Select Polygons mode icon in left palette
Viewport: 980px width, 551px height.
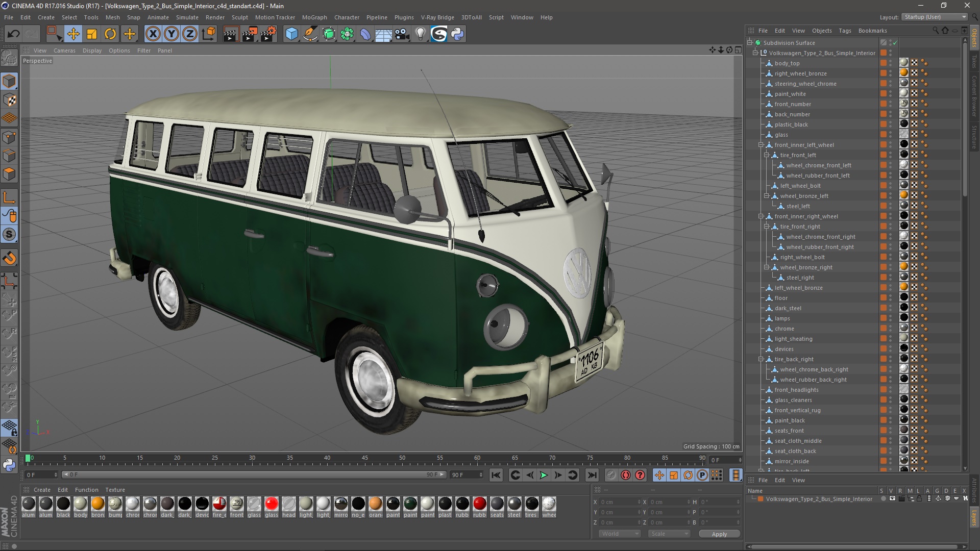point(9,174)
